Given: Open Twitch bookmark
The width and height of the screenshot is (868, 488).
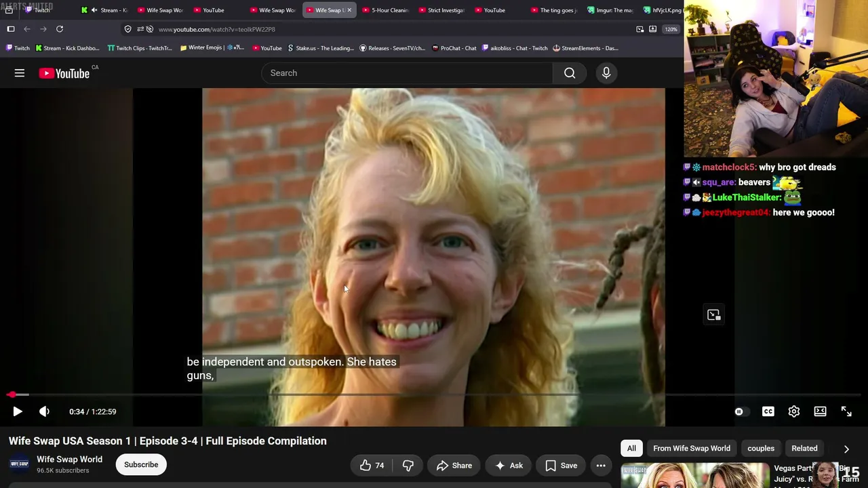Looking at the screenshot, I should 18,48.
